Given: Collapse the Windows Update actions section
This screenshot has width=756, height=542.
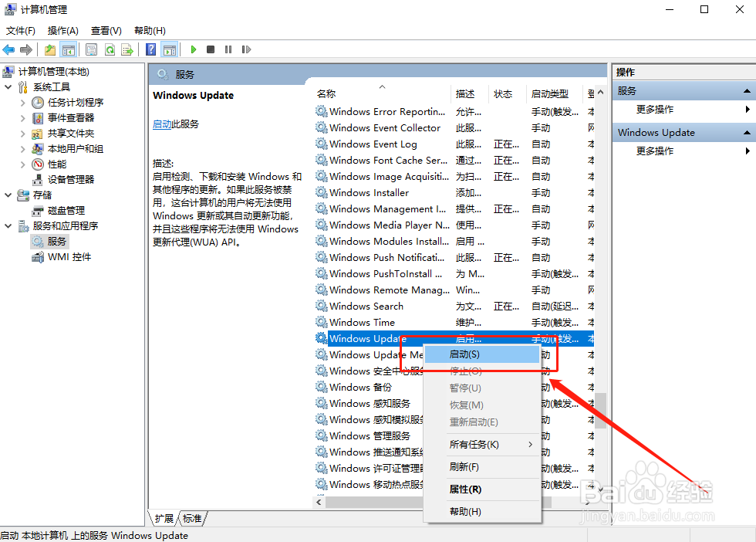Looking at the screenshot, I should tap(747, 132).
